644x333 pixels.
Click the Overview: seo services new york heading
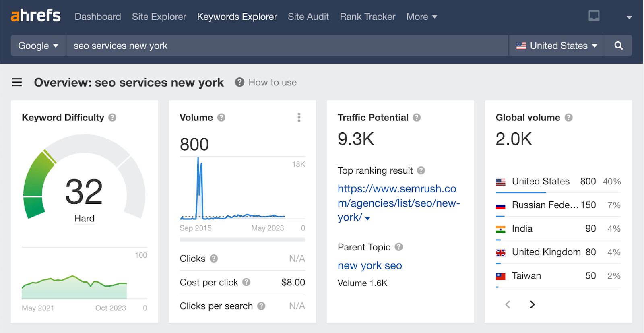(129, 83)
